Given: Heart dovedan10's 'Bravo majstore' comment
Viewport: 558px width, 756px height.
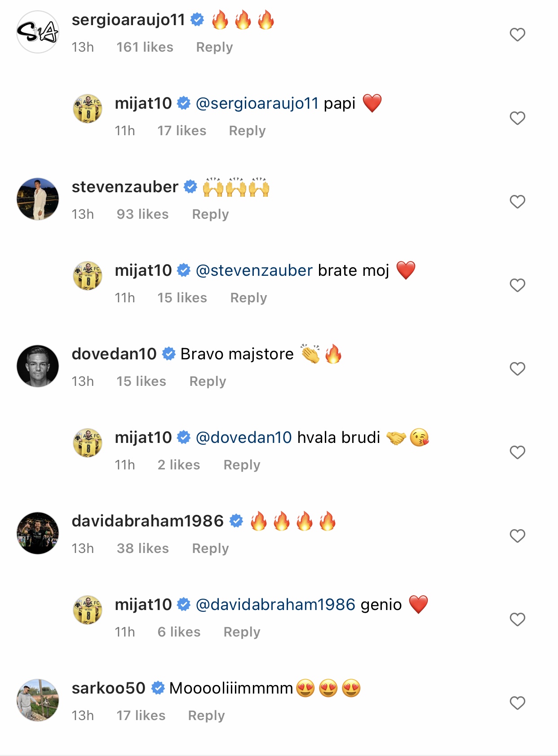Looking at the screenshot, I should 517,369.
